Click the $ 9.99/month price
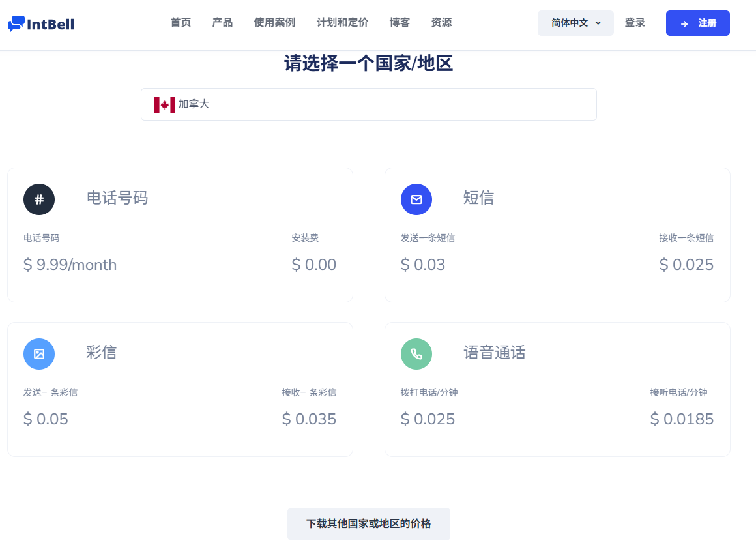756x560 pixels. pos(70,264)
